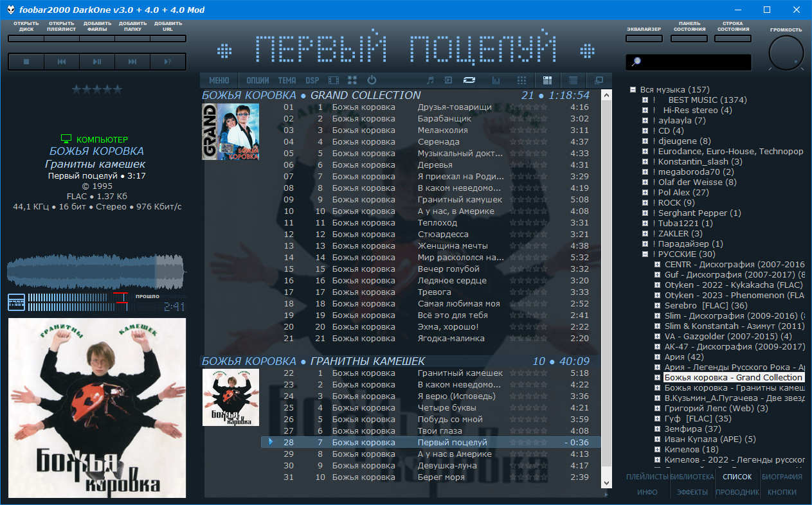The image size is (812, 505).
Task: Stop playback with the stop button
Action: click(26, 62)
